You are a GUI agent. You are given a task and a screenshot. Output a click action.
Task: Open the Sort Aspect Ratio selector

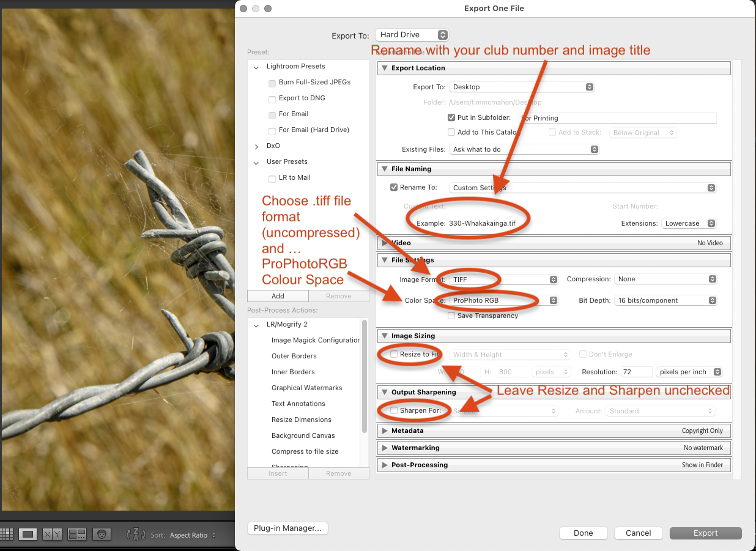193,535
